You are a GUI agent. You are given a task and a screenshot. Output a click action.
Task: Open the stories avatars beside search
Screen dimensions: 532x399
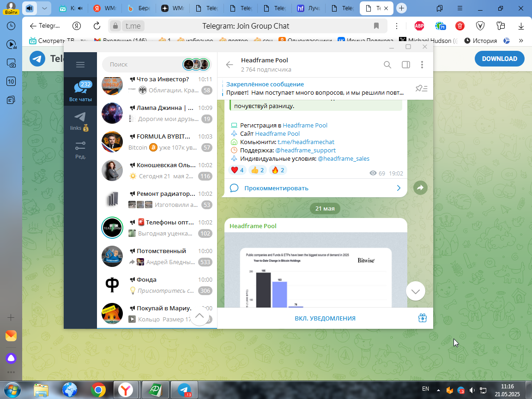point(196,64)
